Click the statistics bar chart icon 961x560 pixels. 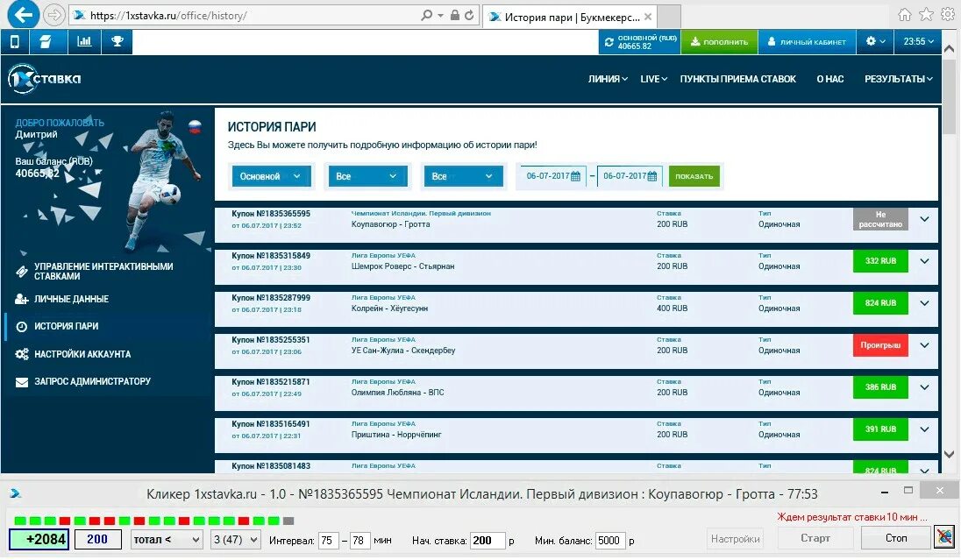pos(84,42)
